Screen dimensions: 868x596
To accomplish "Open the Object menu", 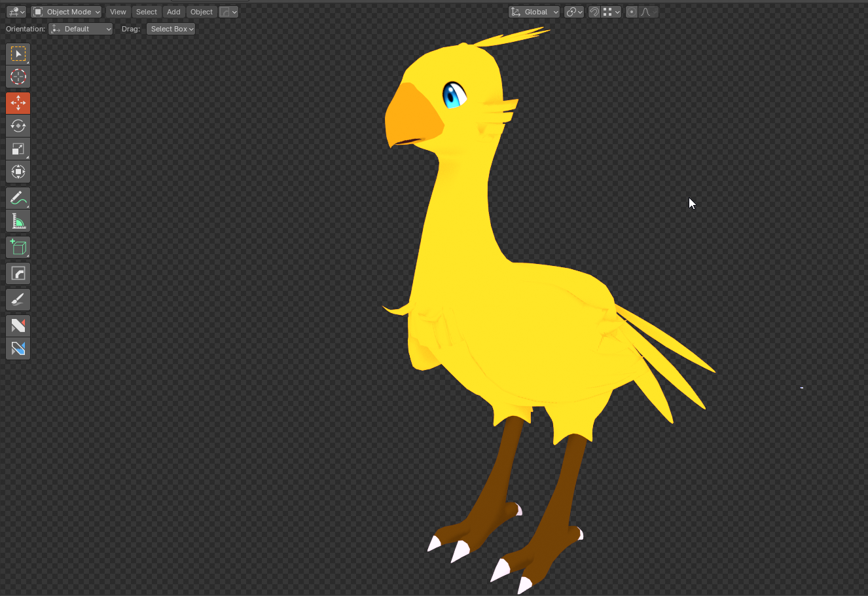I will point(202,12).
